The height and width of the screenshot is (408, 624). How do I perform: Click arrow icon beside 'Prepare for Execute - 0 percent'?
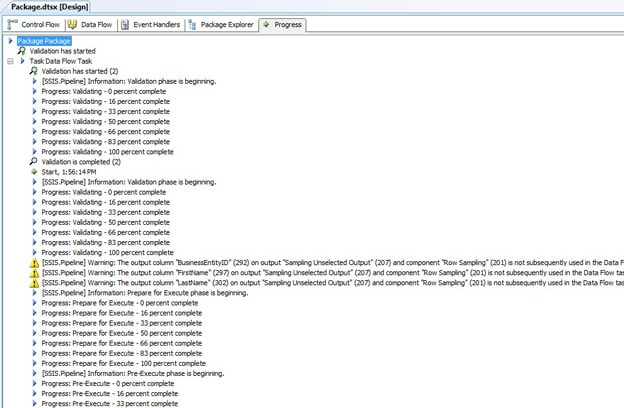pos(34,303)
